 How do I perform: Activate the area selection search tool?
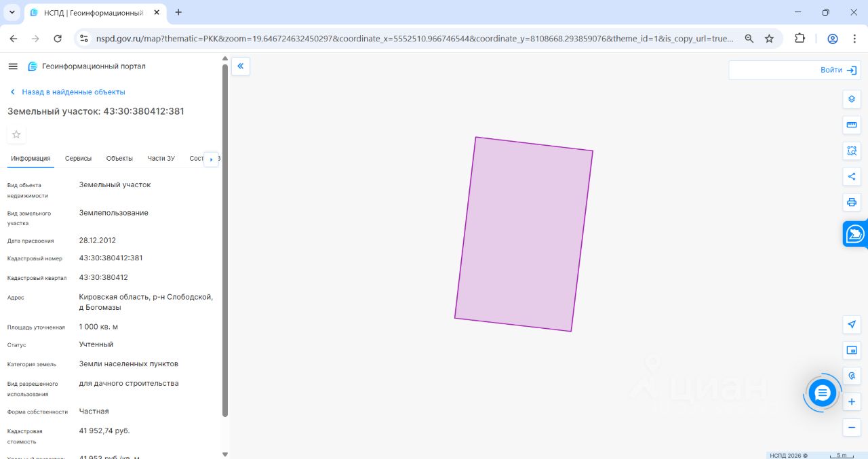[x=852, y=151]
